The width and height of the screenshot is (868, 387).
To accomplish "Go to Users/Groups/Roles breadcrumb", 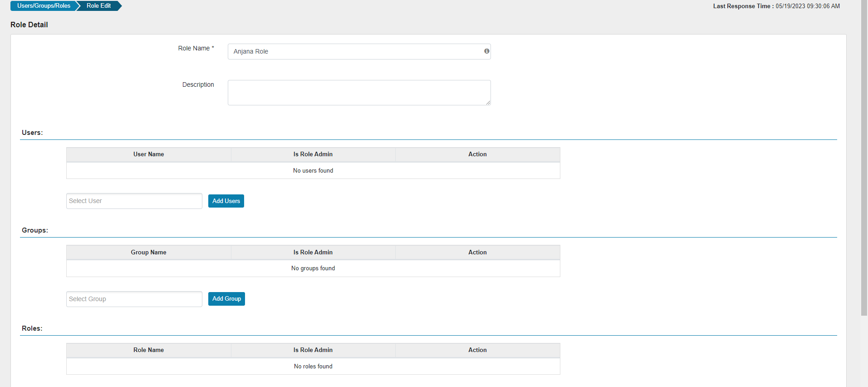I will [x=44, y=6].
